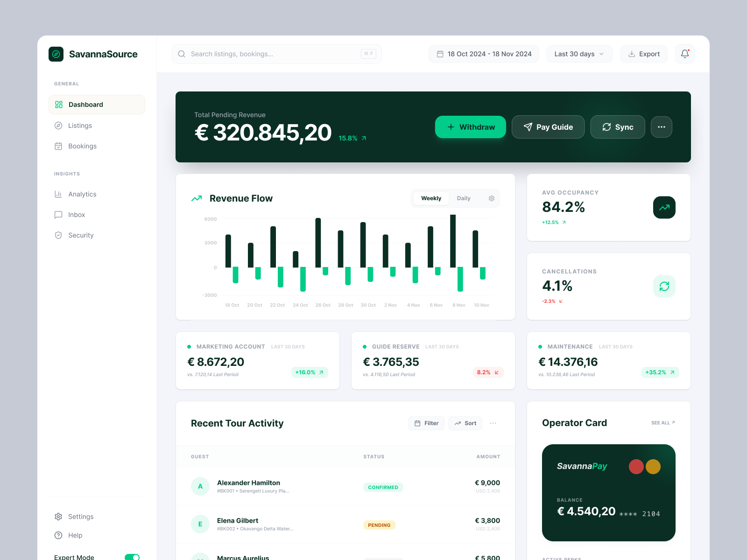Image resolution: width=747 pixels, height=560 pixels.
Task: Open the Guide Reserve card
Action: (433, 360)
